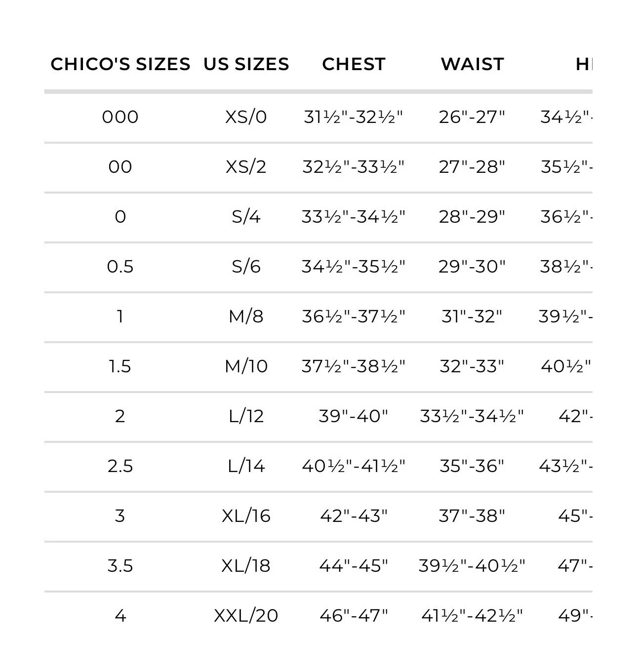Select chest measurement 39"-40"
Viewport: 637px width, 672px height.
[354, 416]
